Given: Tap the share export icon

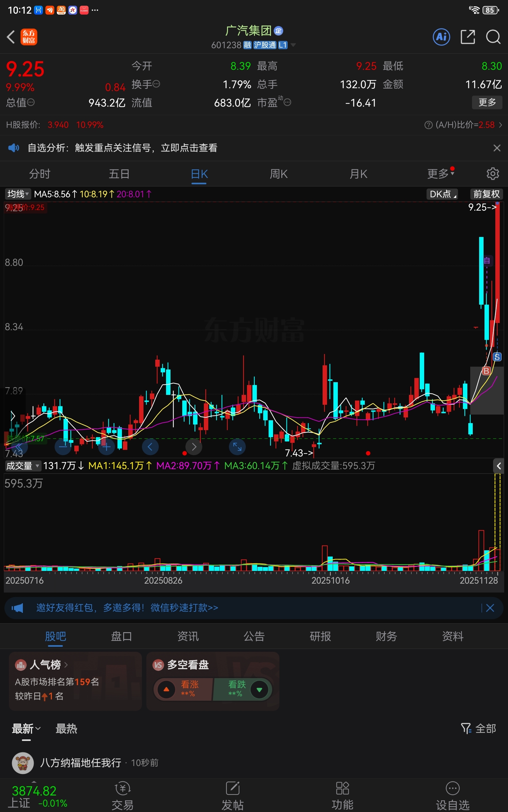Looking at the screenshot, I should click(x=468, y=37).
